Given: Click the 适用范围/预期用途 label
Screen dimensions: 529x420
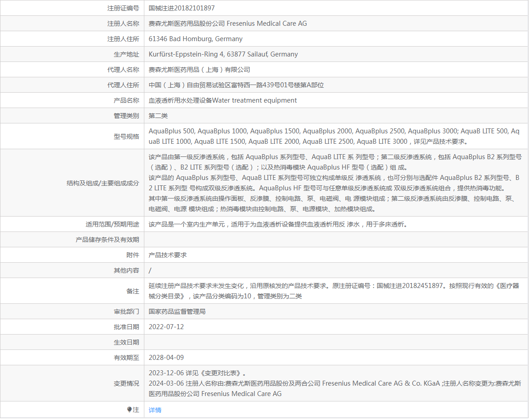Looking at the screenshot, I should (x=112, y=225).
